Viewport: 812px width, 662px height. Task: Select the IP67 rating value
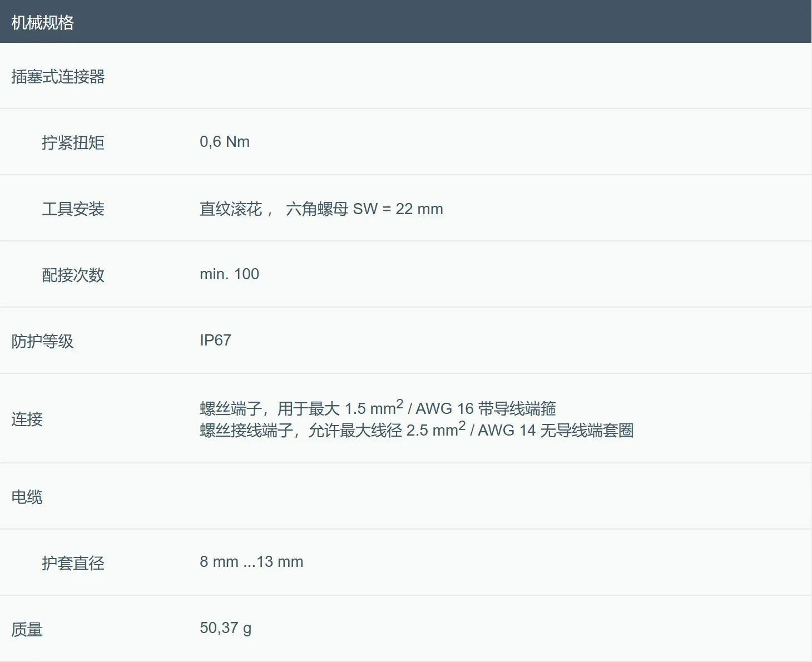point(215,340)
